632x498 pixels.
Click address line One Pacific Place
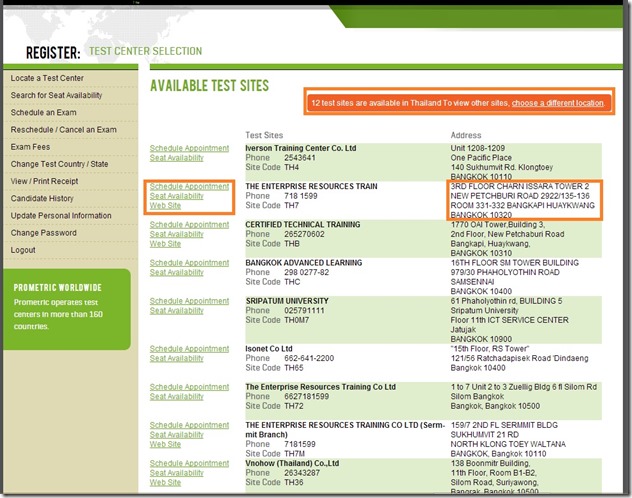481,158
